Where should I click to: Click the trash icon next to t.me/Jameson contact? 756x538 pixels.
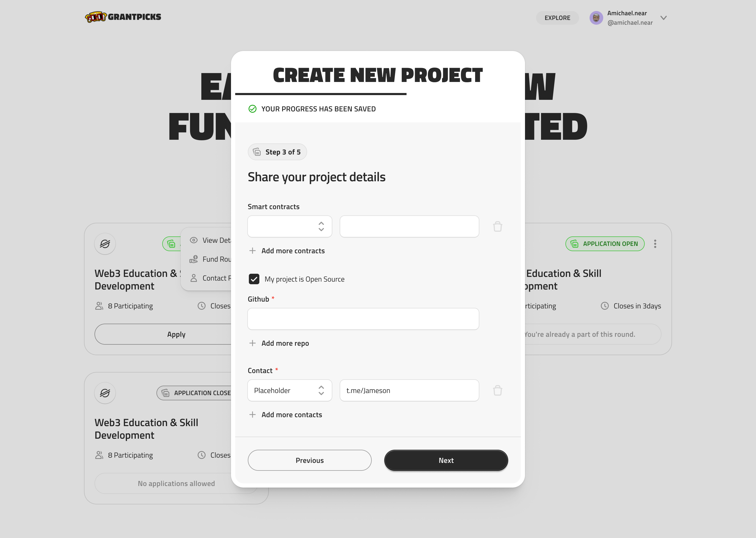tap(497, 390)
